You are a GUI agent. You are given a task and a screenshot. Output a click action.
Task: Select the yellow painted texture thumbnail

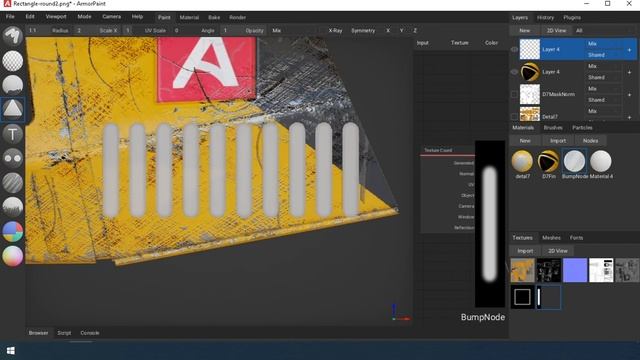point(522,270)
